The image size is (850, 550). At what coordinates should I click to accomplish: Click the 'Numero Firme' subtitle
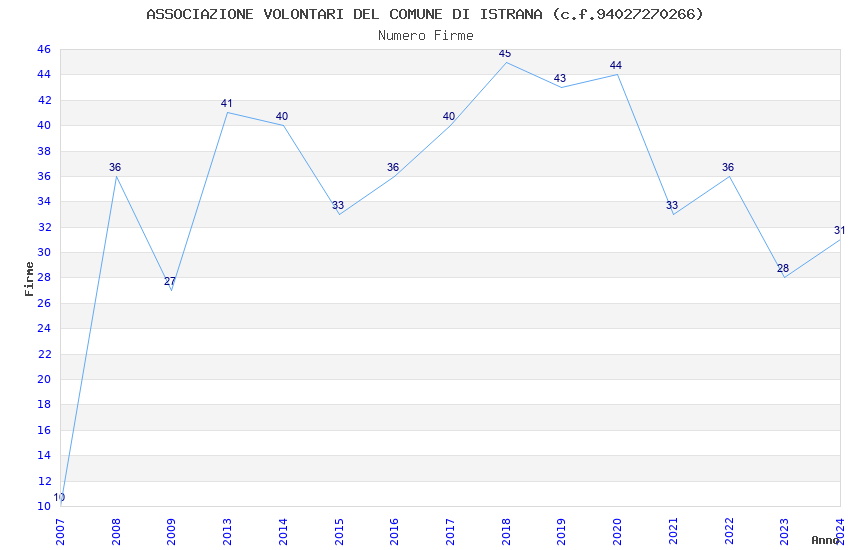pos(426,36)
